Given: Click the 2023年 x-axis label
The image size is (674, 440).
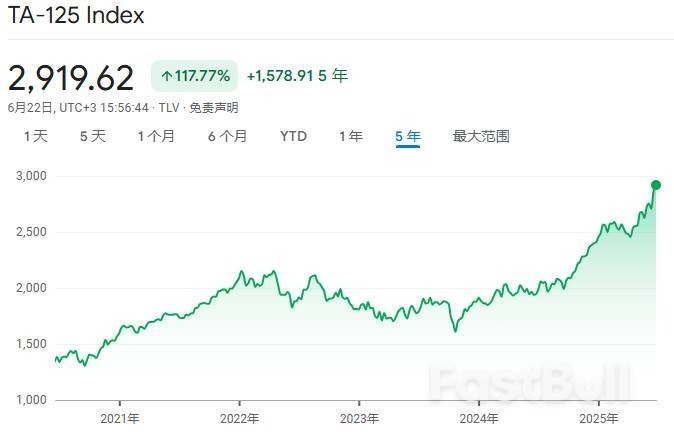Looking at the screenshot, I should pos(359,418).
